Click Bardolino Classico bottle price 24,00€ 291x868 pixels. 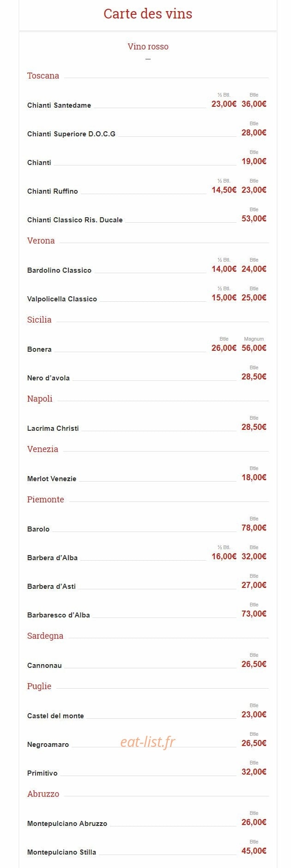coord(254,269)
